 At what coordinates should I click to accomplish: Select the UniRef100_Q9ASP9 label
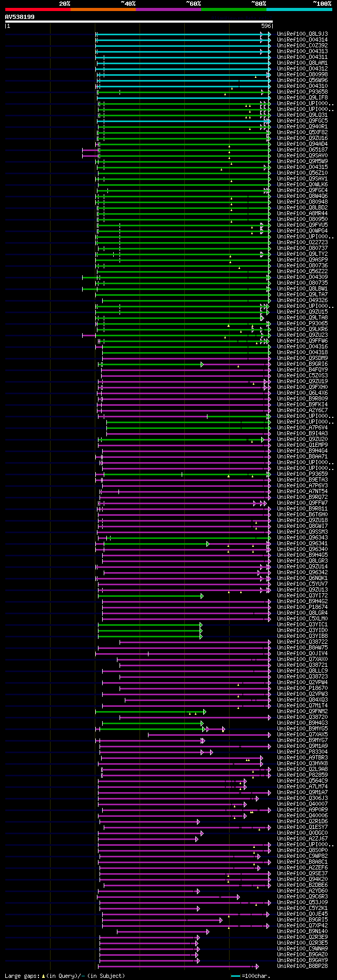(x=302, y=259)
